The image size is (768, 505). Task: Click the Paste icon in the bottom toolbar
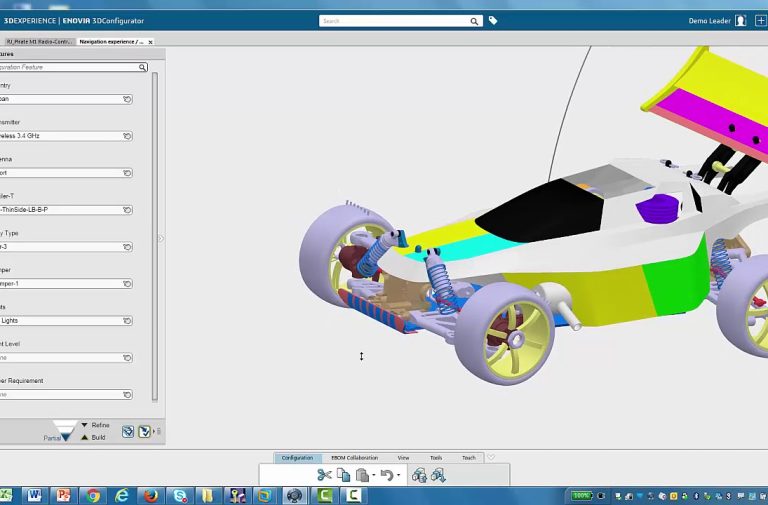coord(362,475)
